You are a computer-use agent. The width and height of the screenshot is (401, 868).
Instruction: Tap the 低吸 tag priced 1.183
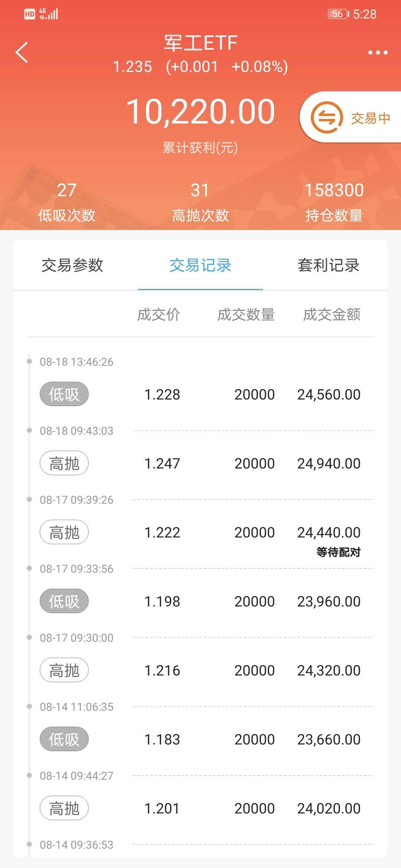pos(64,739)
